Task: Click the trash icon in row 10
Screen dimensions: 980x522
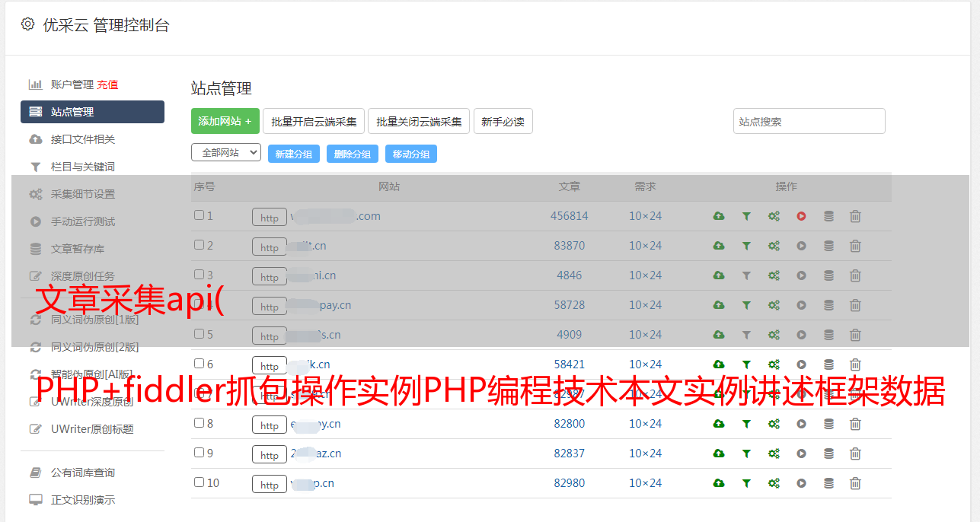Action: 855,483
